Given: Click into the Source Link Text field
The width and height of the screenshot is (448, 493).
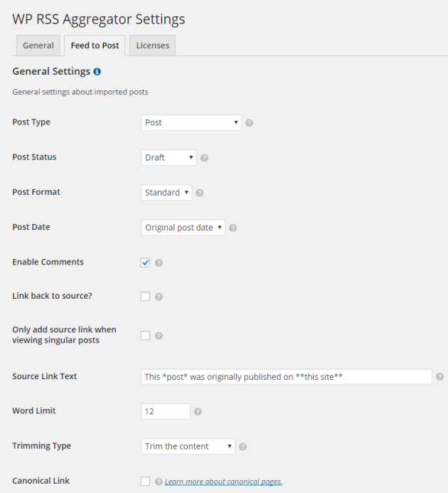Looking at the screenshot, I should [x=287, y=376].
